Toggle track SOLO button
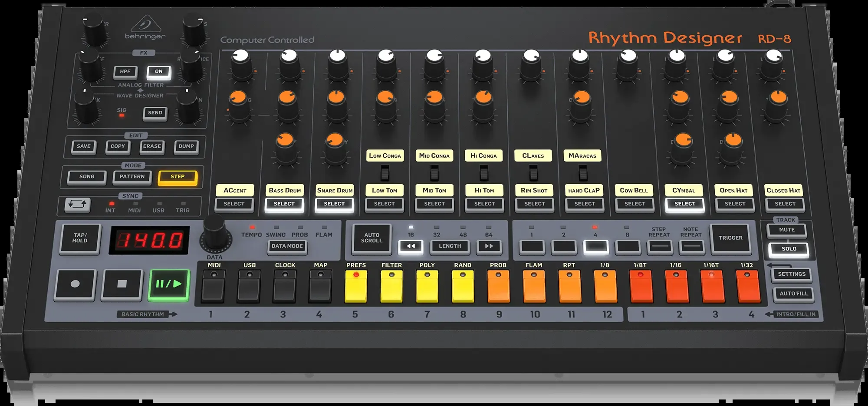 pos(789,249)
